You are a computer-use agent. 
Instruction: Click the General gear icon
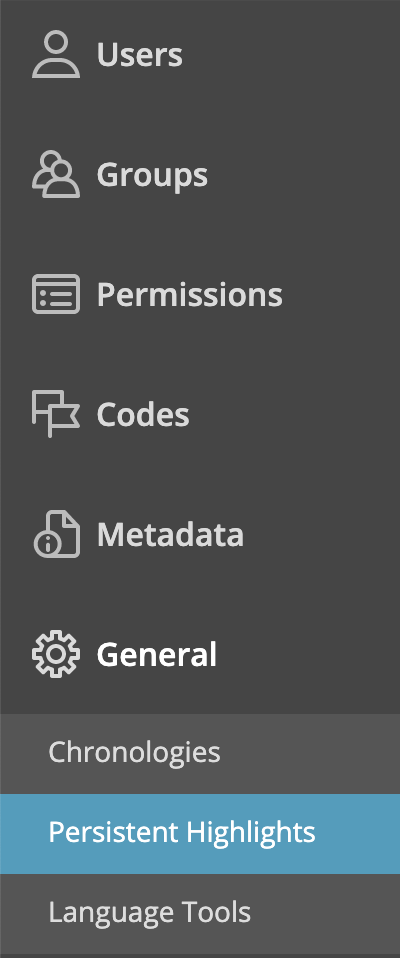point(56,654)
